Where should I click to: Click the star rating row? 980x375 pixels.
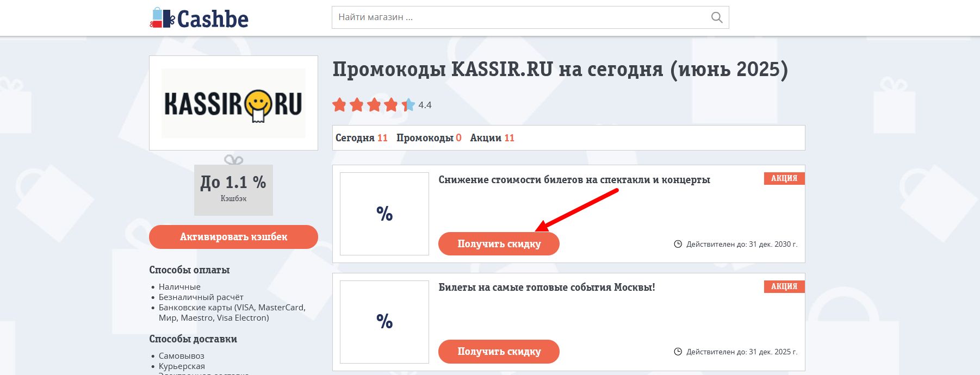374,105
